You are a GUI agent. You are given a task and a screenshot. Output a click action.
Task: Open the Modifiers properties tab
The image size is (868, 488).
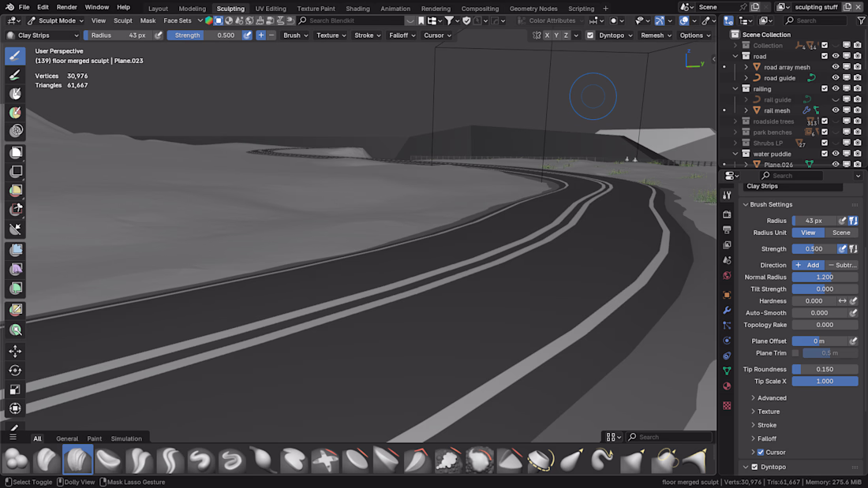[x=727, y=310]
